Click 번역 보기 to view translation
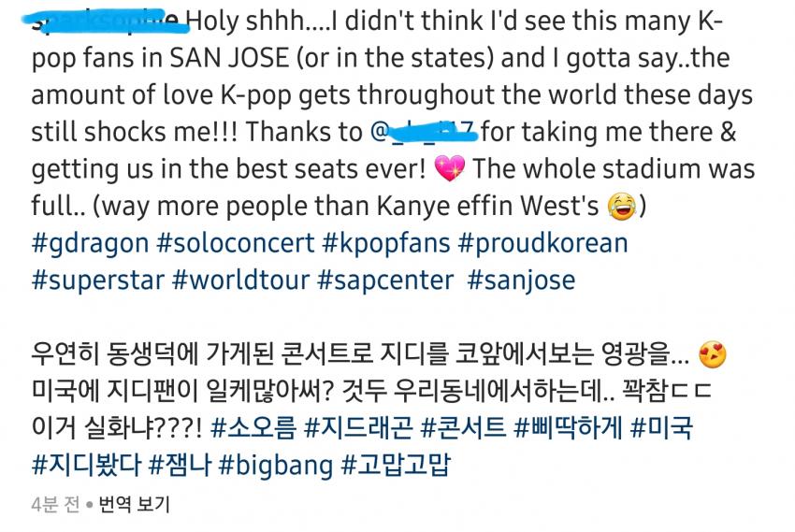Viewport: 795px width, 532px height. click(x=134, y=505)
